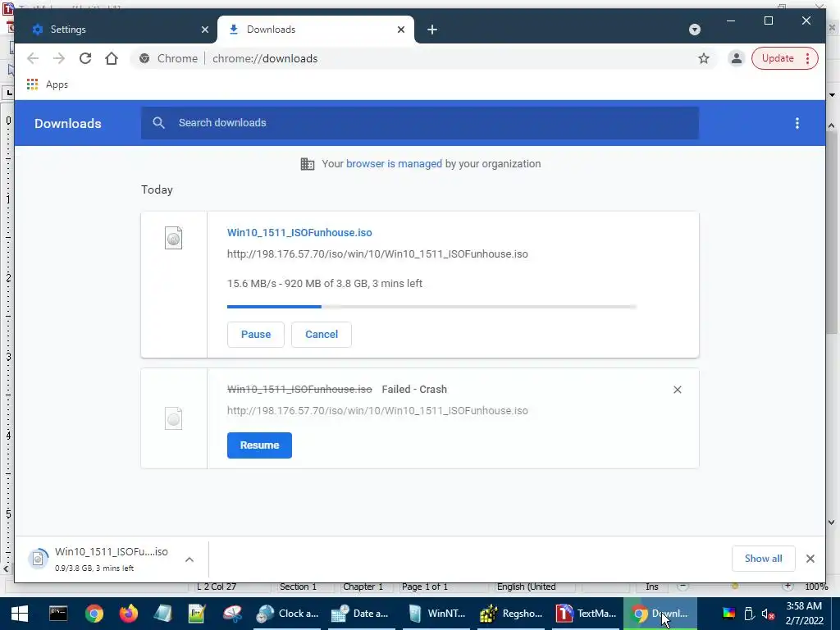The height and width of the screenshot is (630, 840).
Task: Click TextMaker status bar 'Page 1 of 1'
Action: click(424, 587)
